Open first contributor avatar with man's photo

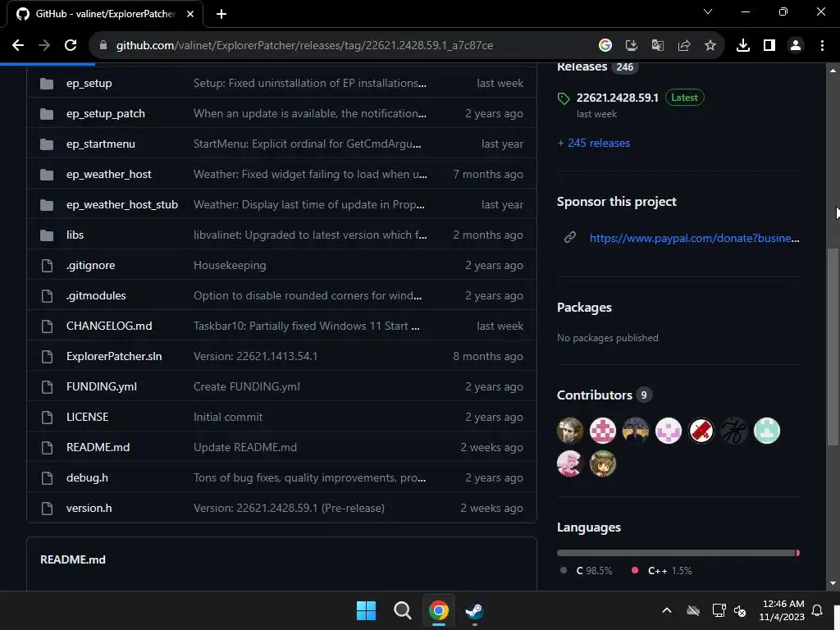pyautogui.click(x=570, y=431)
